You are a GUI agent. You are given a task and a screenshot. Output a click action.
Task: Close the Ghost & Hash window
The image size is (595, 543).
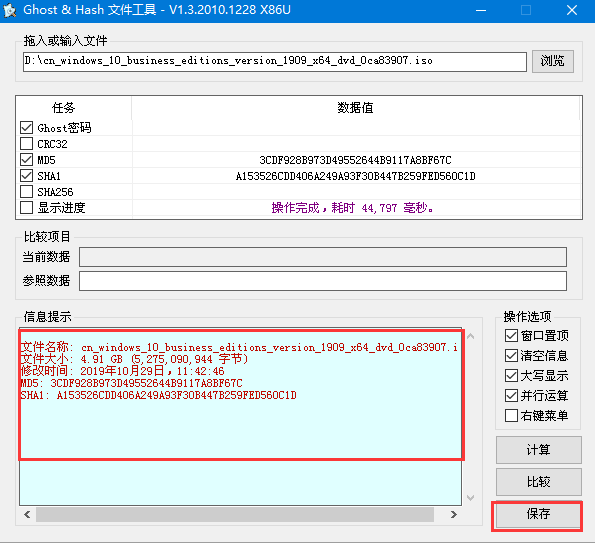(572, 10)
